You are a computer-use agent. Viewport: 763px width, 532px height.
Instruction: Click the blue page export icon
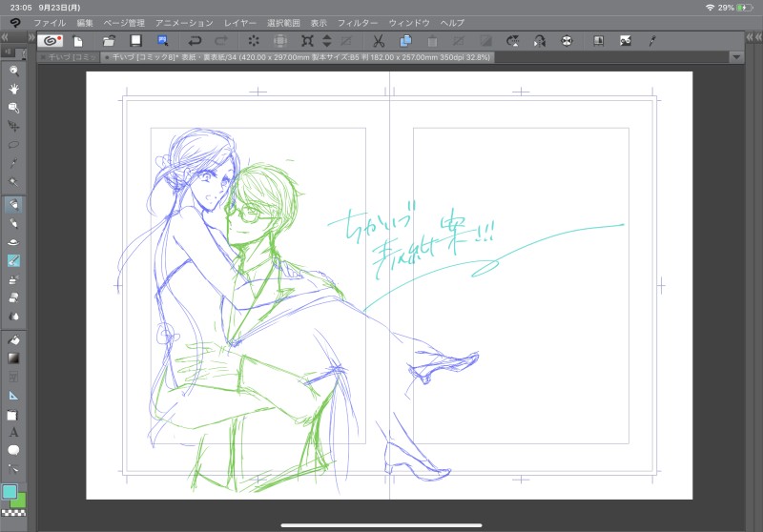pyautogui.click(x=163, y=41)
